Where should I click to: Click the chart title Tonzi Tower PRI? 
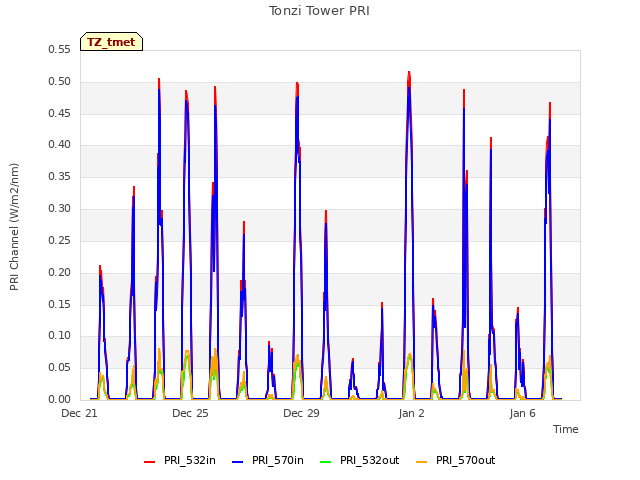tap(319, 11)
